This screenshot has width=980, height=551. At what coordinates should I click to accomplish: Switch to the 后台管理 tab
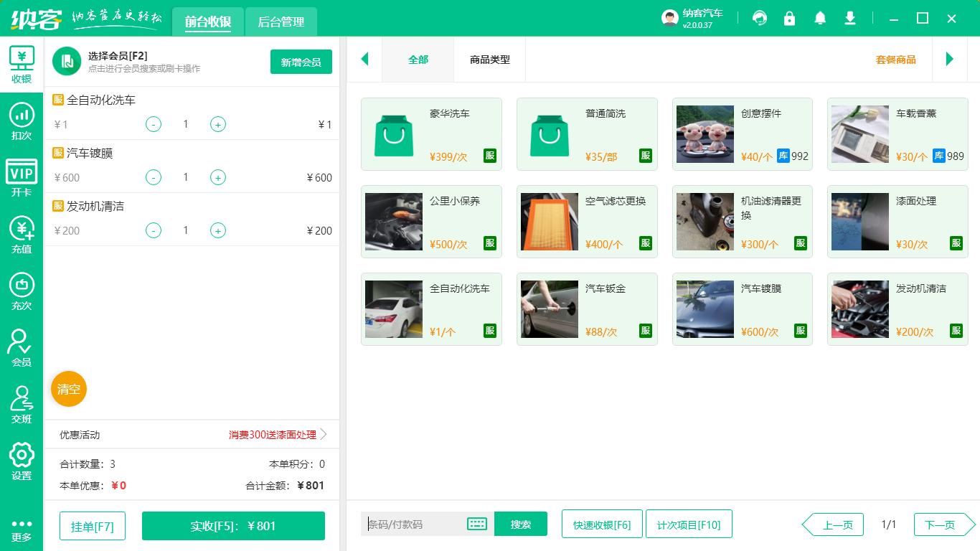click(281, 22)
